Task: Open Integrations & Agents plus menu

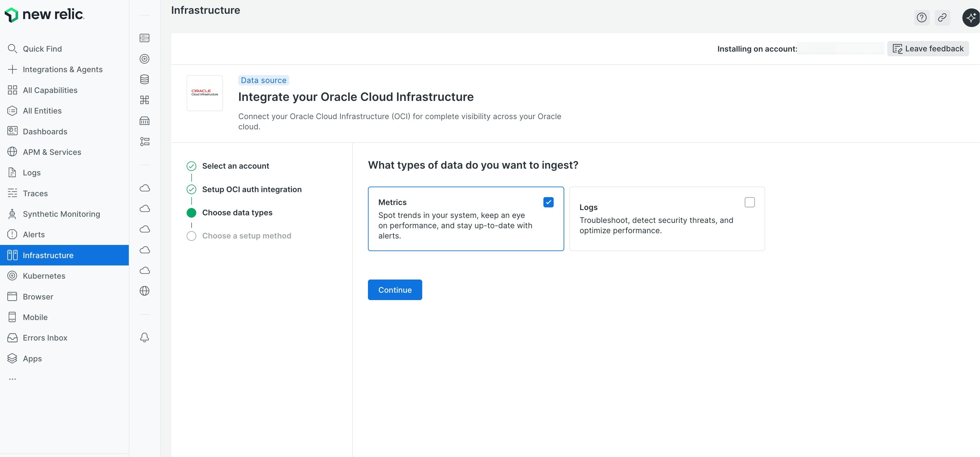Action: point(62,70)
